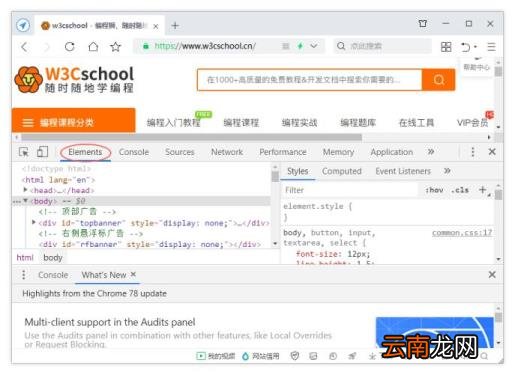Close the w3cschool browser tab
515x375 pixels.
coord(156,26)
